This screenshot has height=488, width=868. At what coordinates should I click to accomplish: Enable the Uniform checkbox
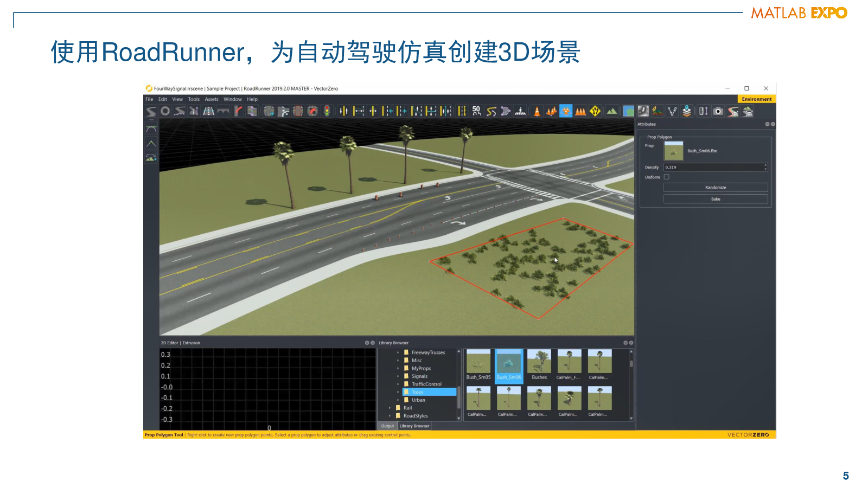point(667,177)
